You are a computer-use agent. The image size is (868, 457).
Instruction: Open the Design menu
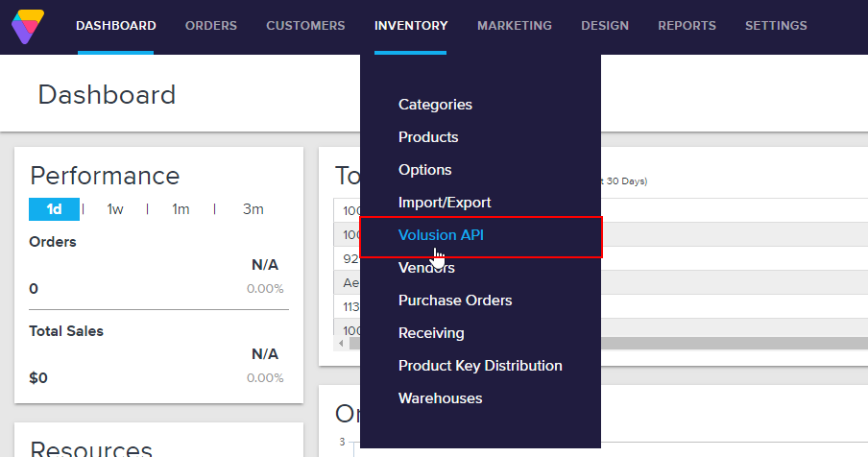pyautogui.click(x=605, y=26)
